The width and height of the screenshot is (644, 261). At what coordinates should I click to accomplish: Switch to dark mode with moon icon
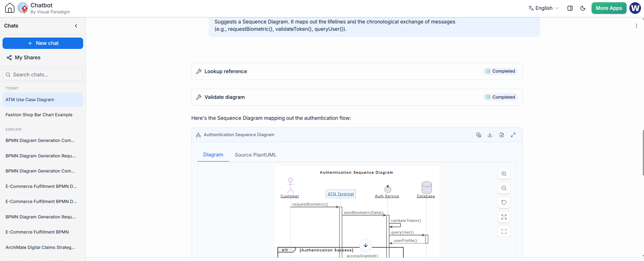pyautogui.click(x=583, y=8)
